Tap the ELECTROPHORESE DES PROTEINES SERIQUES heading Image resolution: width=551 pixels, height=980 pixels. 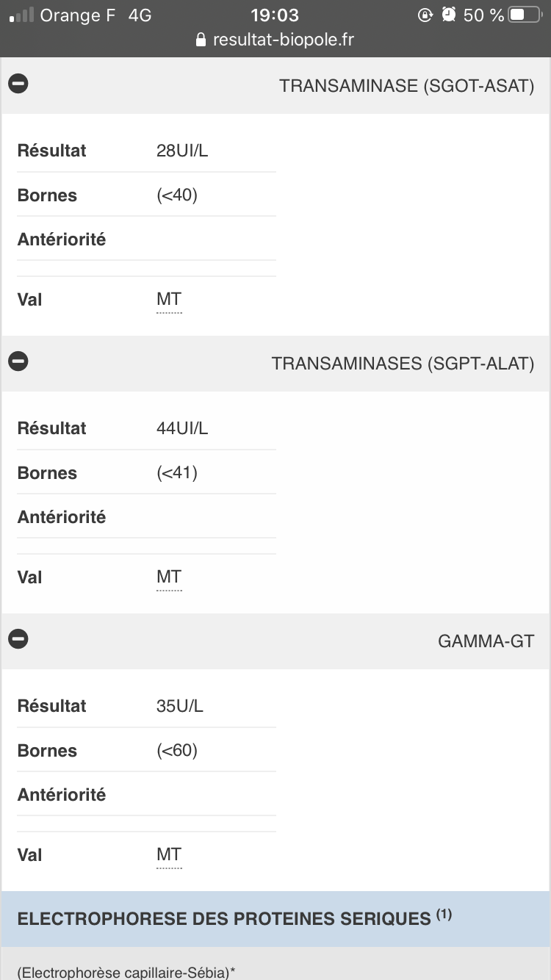pyautogui.click(x=223, y=918)
